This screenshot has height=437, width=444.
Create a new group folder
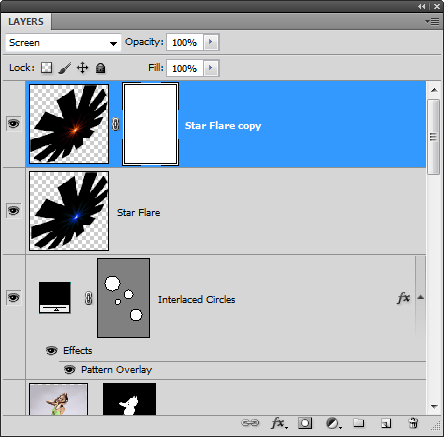click(x=359, y=423)
